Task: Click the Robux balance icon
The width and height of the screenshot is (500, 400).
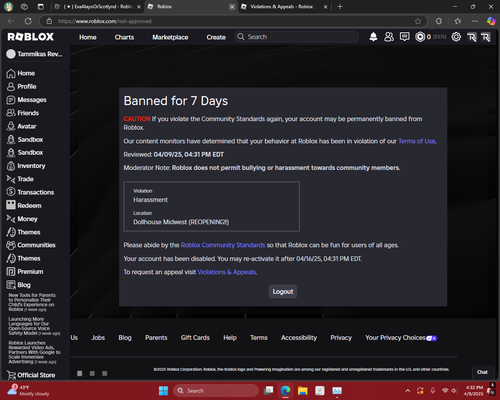Action: pyautogui.click(x=420, y=37)
